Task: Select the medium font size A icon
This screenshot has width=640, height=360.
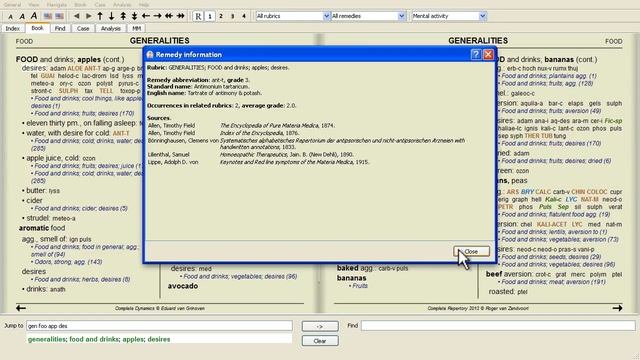Action: coord(22,16)
